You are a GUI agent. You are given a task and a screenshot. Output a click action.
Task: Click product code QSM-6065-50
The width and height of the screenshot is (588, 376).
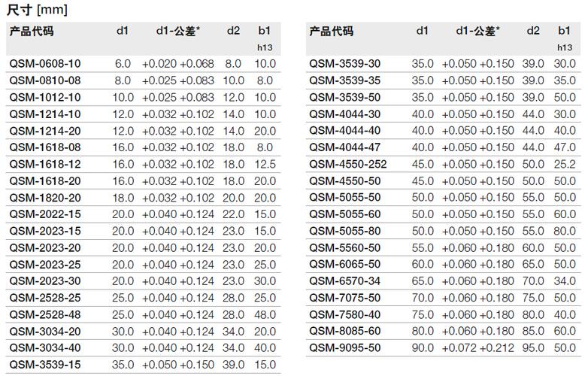pyautogui.click(x=345, y=264)
